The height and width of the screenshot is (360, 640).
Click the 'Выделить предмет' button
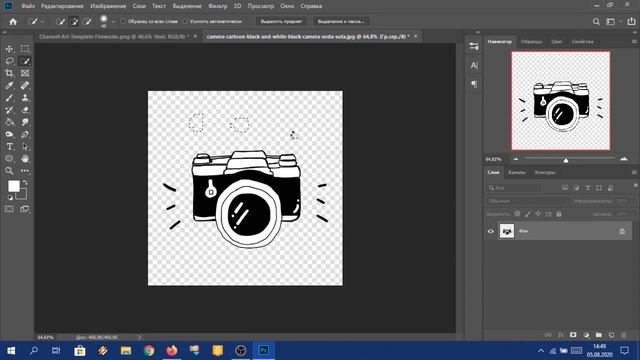[x=281, y=21]
